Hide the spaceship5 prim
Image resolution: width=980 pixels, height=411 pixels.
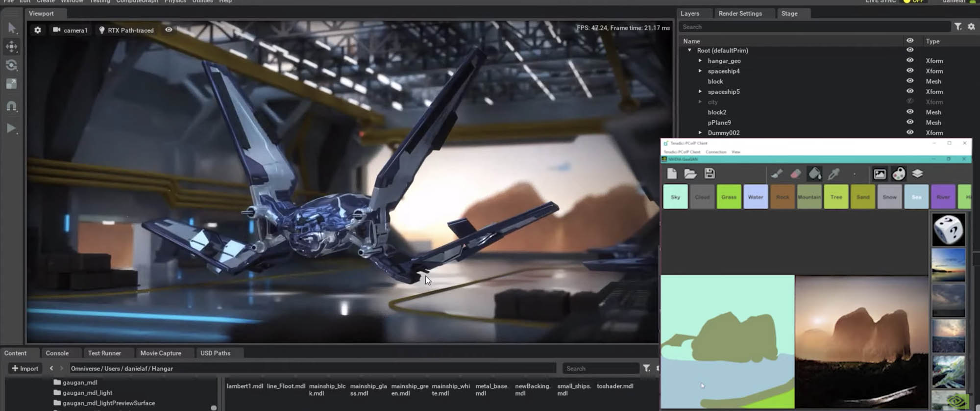910,91
